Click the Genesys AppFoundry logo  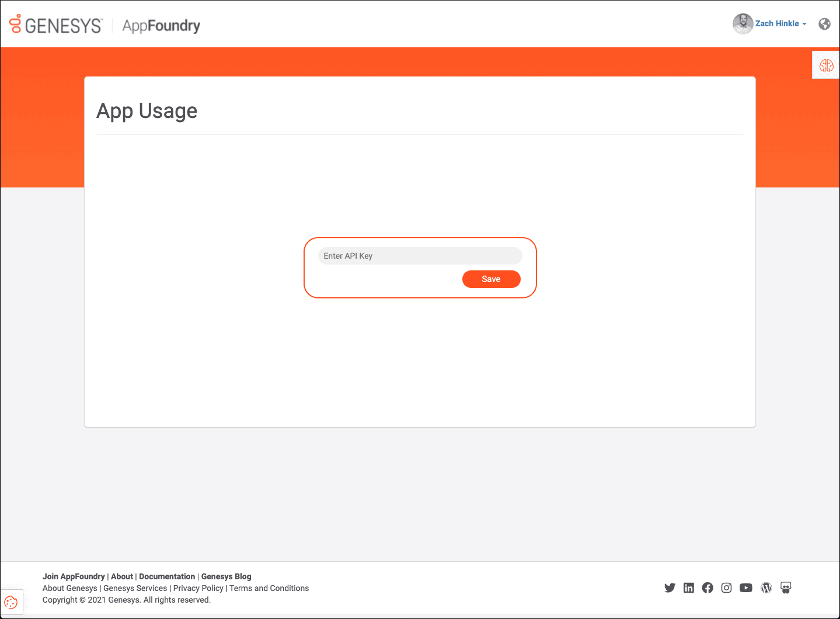(x=105, y=25)
